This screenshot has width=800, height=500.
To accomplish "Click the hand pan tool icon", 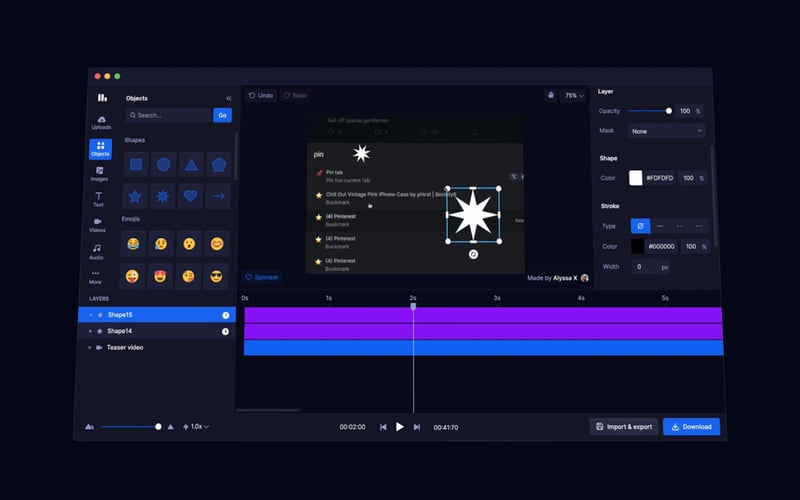I will (x=551, y=95).
